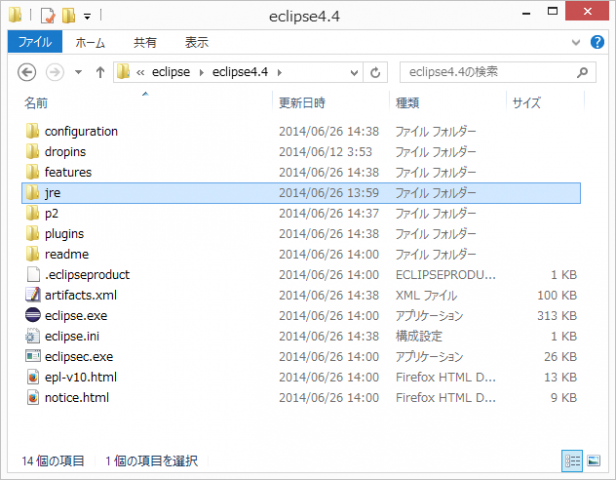Sort by the 名前 column header
616x480 pixels.
click(36, 103)
